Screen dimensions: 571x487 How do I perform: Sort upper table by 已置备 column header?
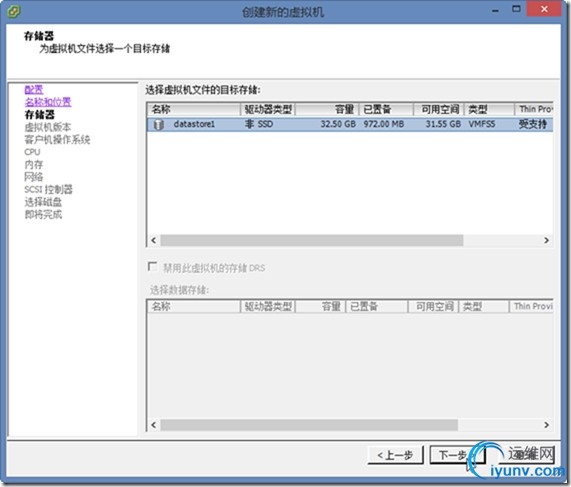coord(386,109)
